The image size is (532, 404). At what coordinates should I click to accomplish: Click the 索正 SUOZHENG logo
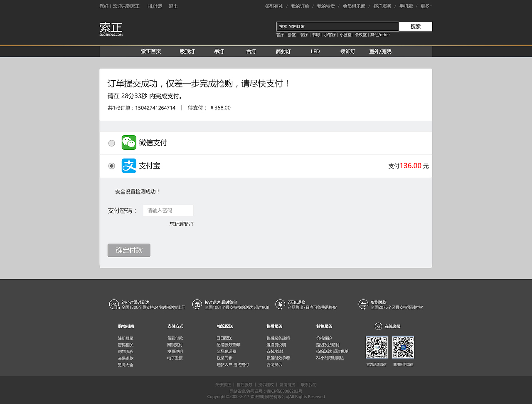[110, 29]
